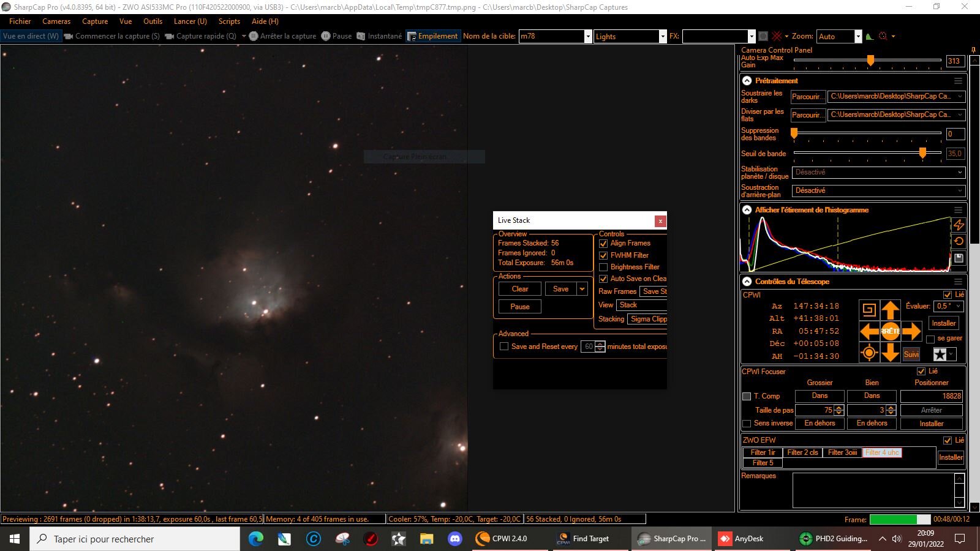Click the Seuil de bande slider handle
Viewport: 980px width, 551px height.
[922, 152]
